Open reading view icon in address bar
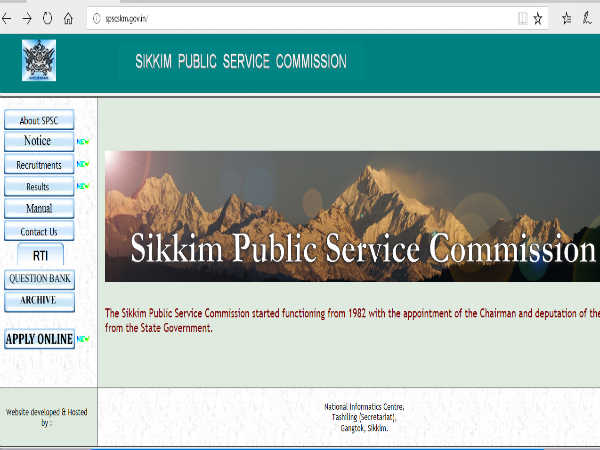The height and width of the screenshot is (450, 600). pyautogui.click(x=522, y=17)
